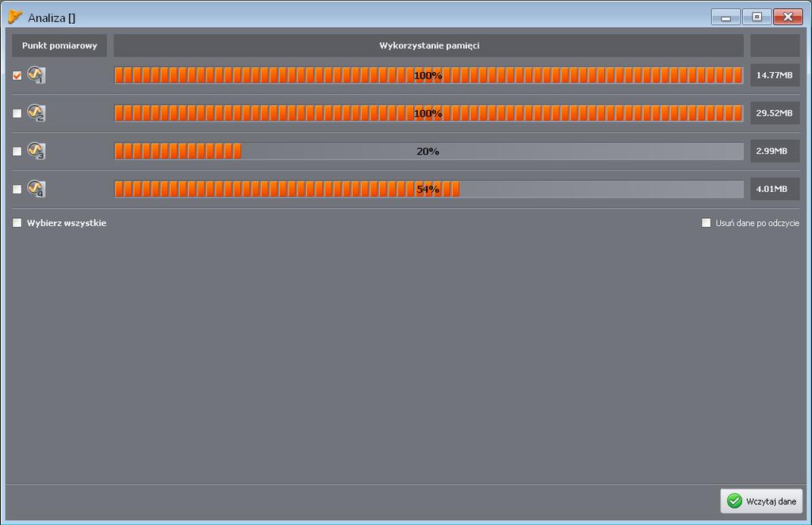The height and width of the screenshot is (525, 812).
Task: Click the Wykorzystanie pamięci column header
Action: (x=429, y=45)
